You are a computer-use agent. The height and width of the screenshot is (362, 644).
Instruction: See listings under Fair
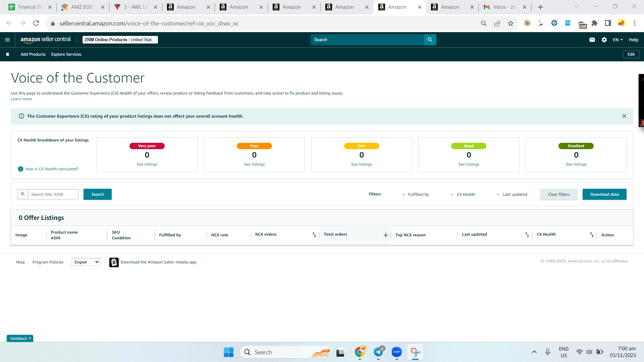tap(362, 164)
